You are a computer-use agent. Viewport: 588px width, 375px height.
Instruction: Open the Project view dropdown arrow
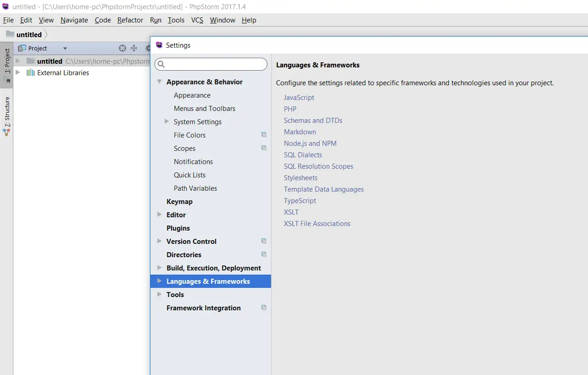65,48
